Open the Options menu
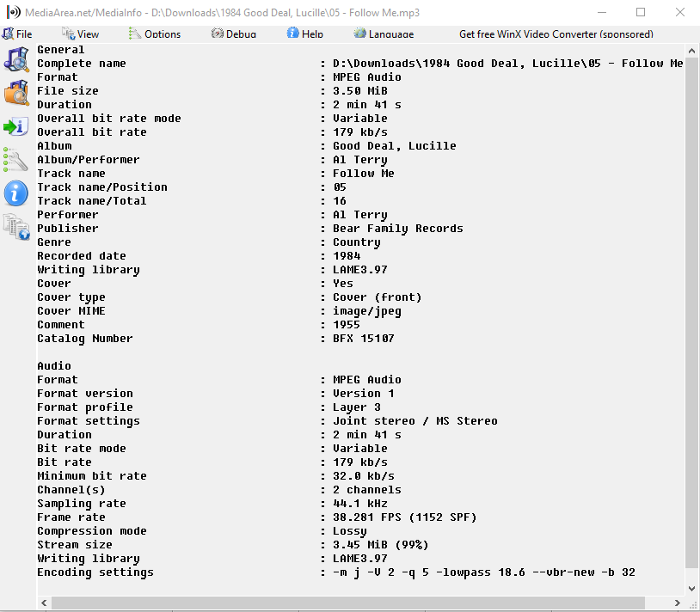This screenshot has height=612, width=700. (155, 34)
